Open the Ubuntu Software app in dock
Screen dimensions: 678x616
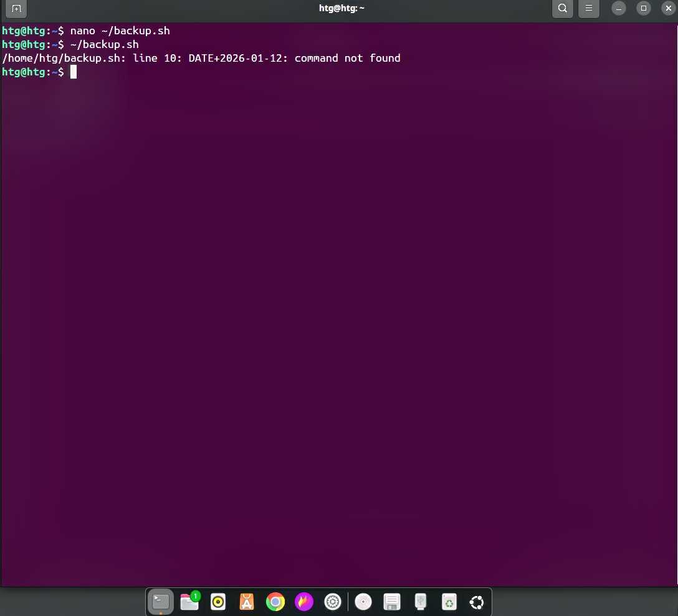(247, 602)
